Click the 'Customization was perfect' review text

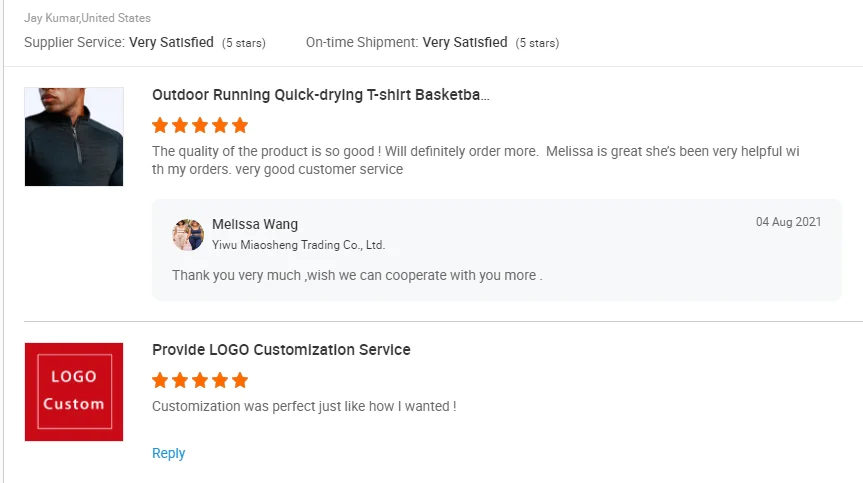click(x=304, y=406)
